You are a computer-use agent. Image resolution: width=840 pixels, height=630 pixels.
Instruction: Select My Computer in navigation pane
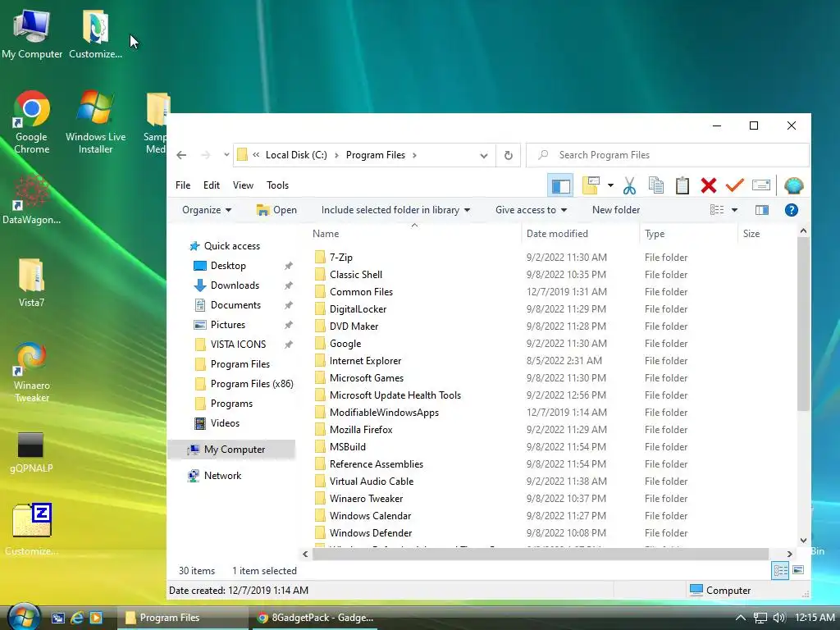[231, 450]
